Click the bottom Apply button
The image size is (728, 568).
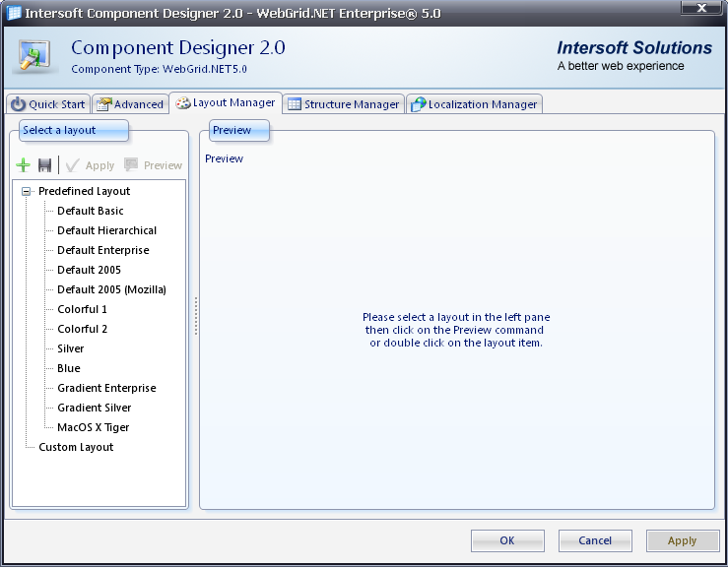point(683,540)
